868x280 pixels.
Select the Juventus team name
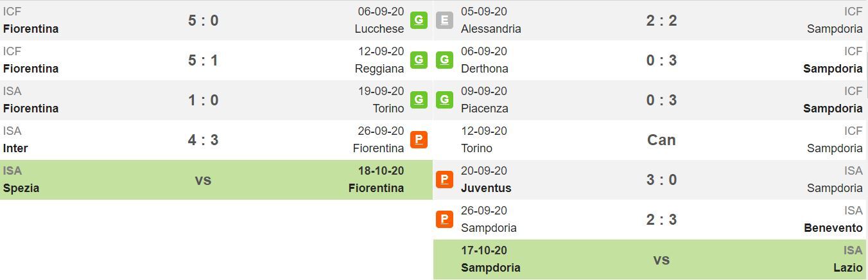pos(486,188)
